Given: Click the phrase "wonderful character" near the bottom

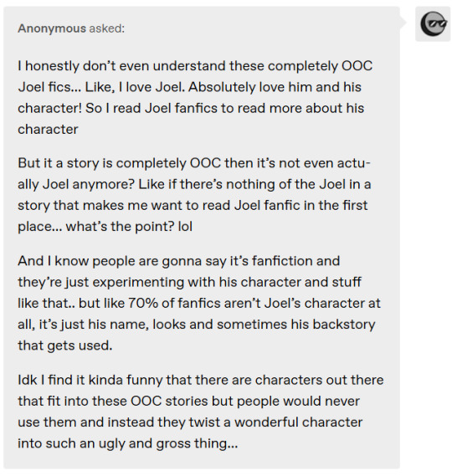Looking at the screenshot, I should [x=298, y=422].
